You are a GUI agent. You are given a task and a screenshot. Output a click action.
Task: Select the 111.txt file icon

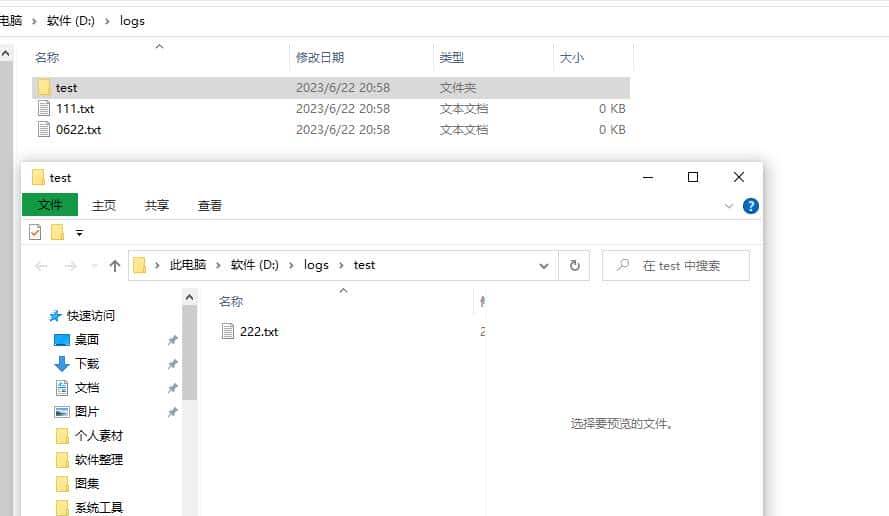[x=44, y=108]
